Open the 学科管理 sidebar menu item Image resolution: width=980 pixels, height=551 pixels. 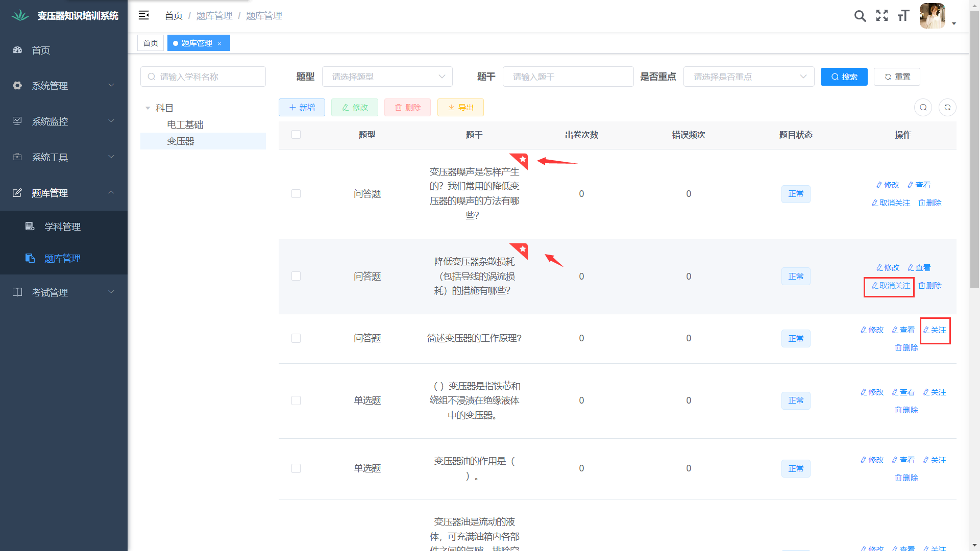[62, 227]
